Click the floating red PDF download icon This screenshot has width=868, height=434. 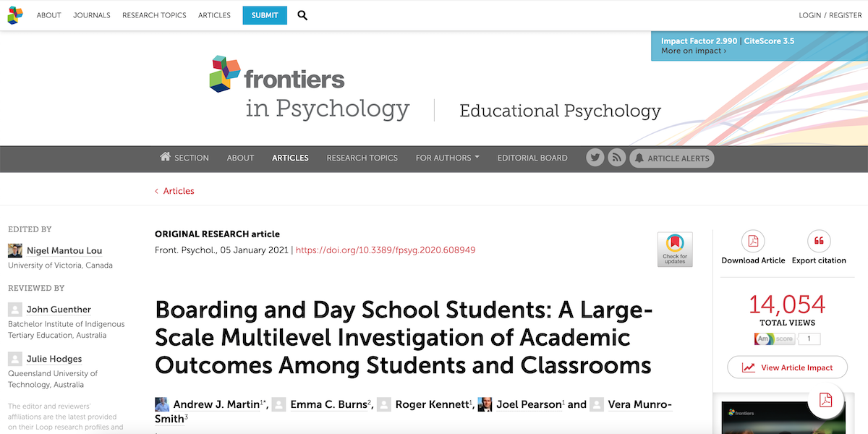(x=826, y=399)
